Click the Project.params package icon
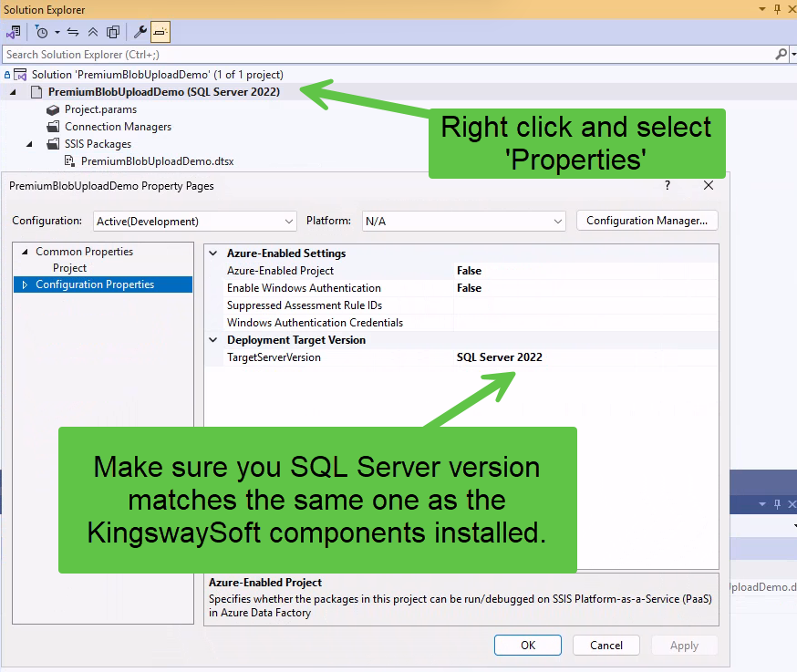797x672 pixels. pyautogui.click(x=53, y=109)
